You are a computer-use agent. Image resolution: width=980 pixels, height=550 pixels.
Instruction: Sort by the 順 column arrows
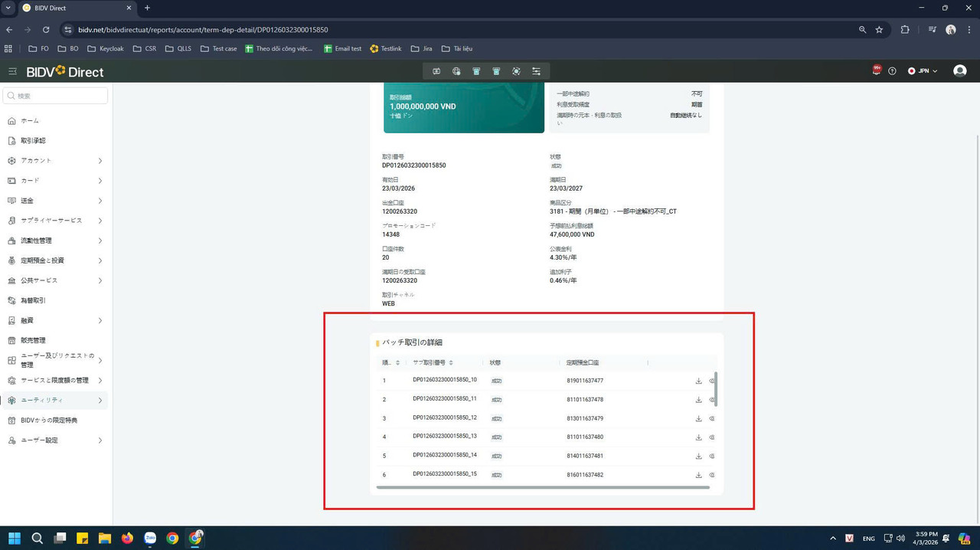click(x=397, y=362)
